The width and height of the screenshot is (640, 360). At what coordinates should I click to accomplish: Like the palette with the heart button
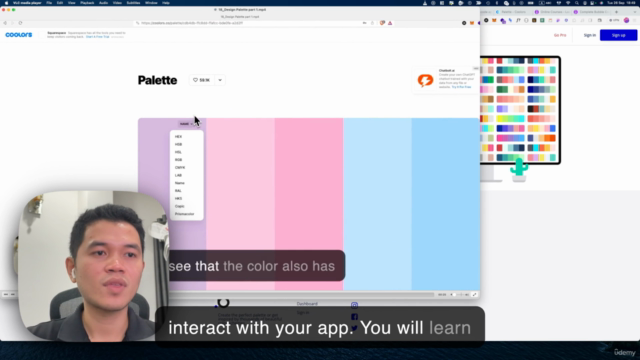pyautogui.click(x=202, y=80)
